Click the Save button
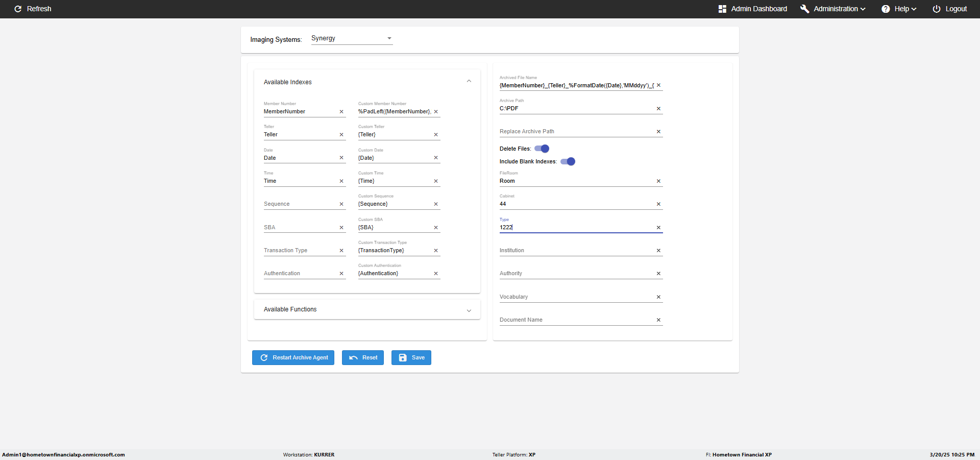Image resolution: width=980 pixels, height=460 pixels. (411, 357)
